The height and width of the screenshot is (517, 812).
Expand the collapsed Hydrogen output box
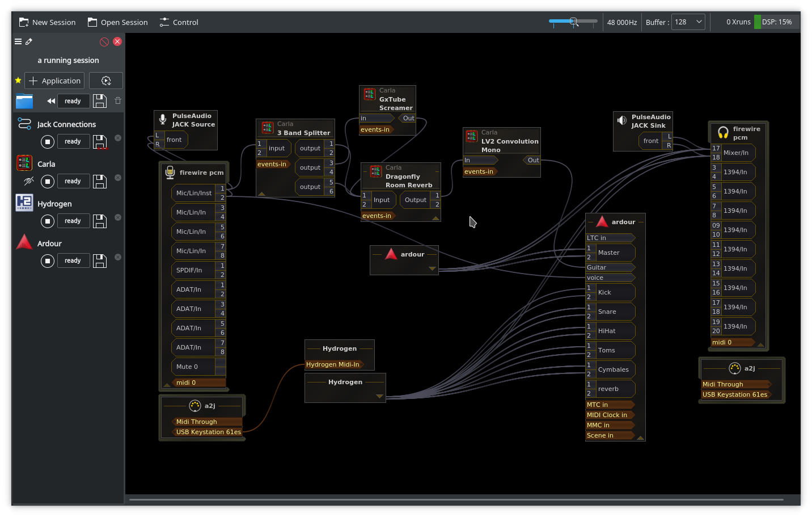379,396
